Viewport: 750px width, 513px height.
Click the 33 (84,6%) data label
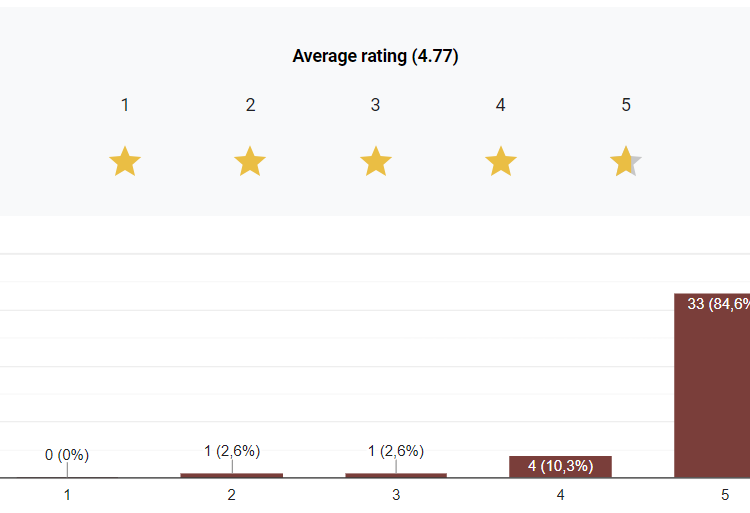pyautogui.click(x=718, y=304)
